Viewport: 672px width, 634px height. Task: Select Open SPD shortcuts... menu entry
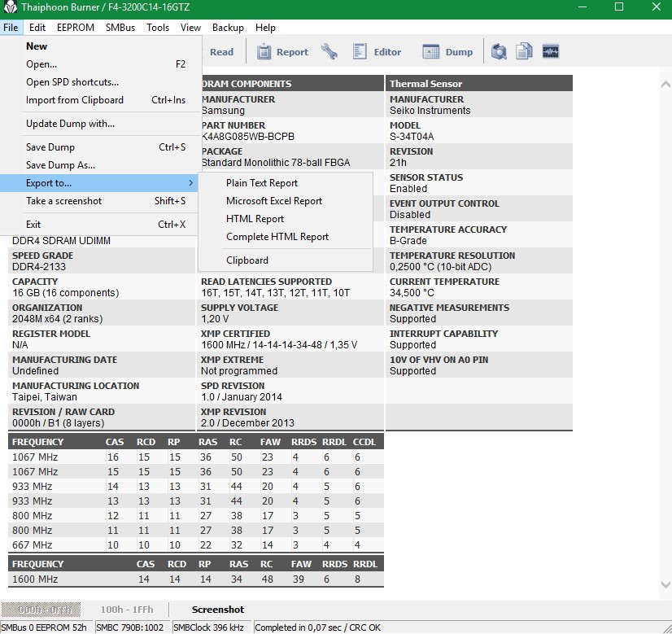point(99,82)
